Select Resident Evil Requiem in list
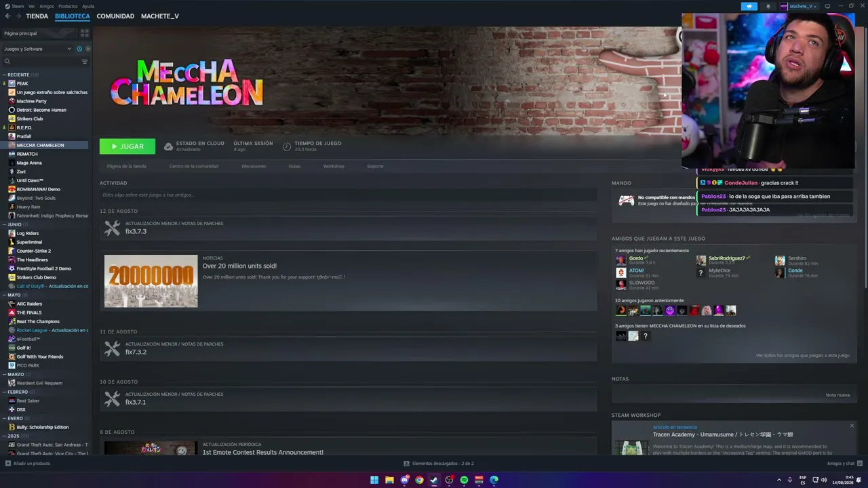 (39, 383)
